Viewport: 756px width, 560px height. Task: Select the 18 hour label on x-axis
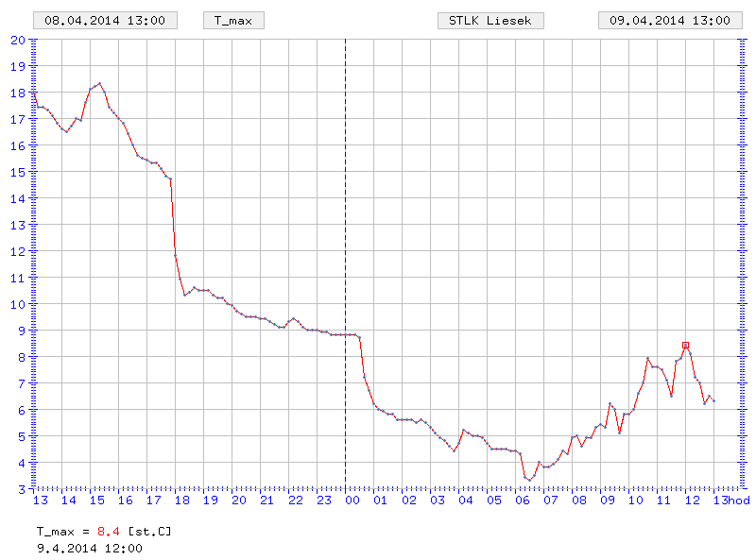tap(181, 501)
